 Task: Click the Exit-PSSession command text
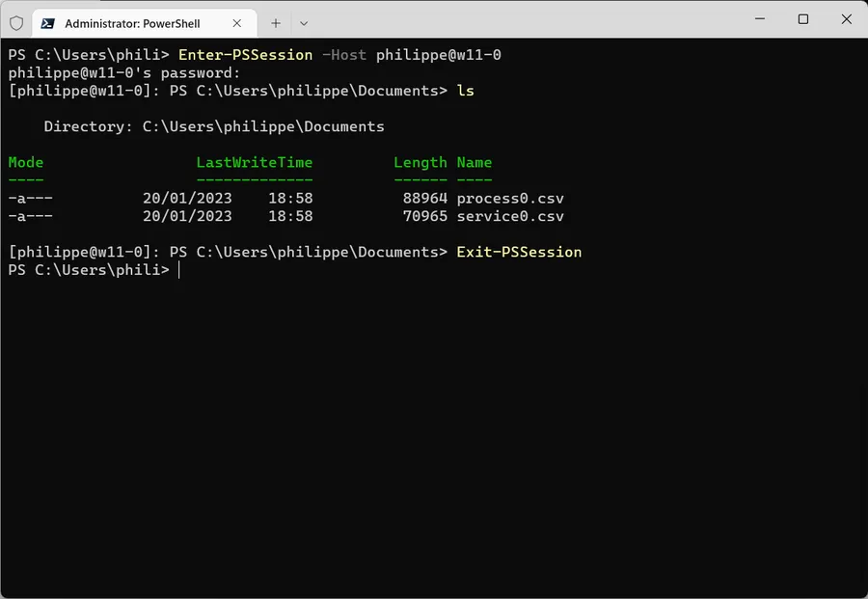point(519,252)
